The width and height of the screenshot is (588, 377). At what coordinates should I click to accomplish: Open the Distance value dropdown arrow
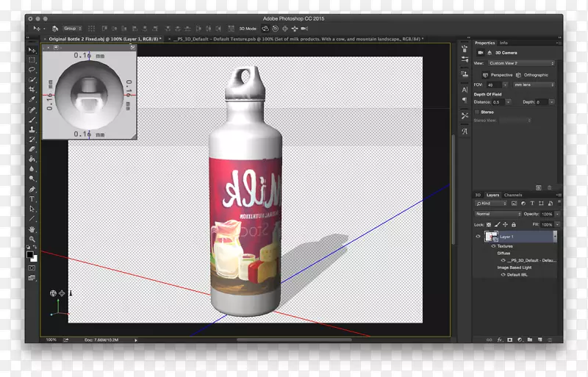tap(508, 102)
